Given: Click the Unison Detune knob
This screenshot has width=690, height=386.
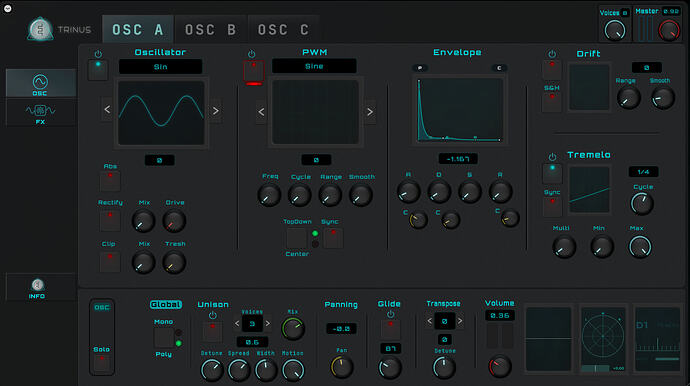Looking at the screenshot, I should 212,370.
